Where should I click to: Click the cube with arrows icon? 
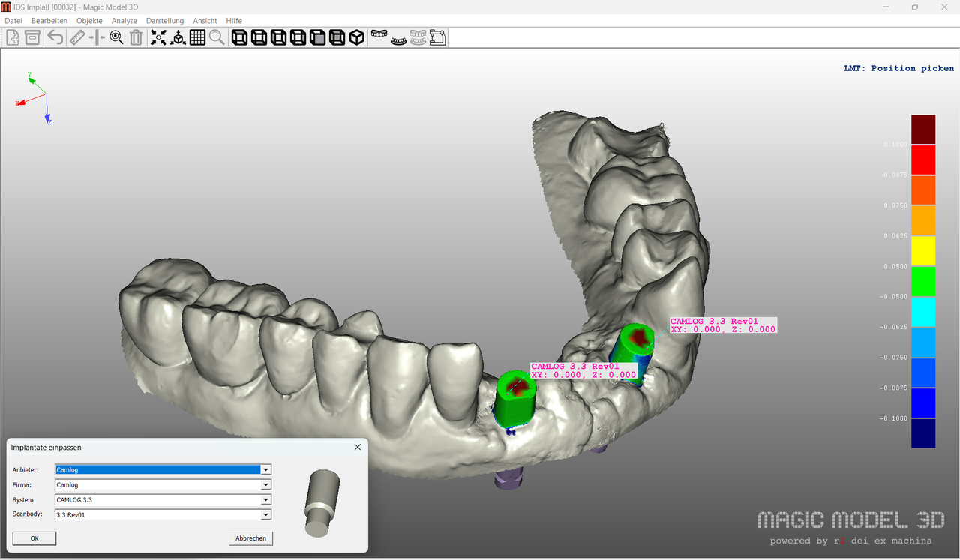point(178,37)
